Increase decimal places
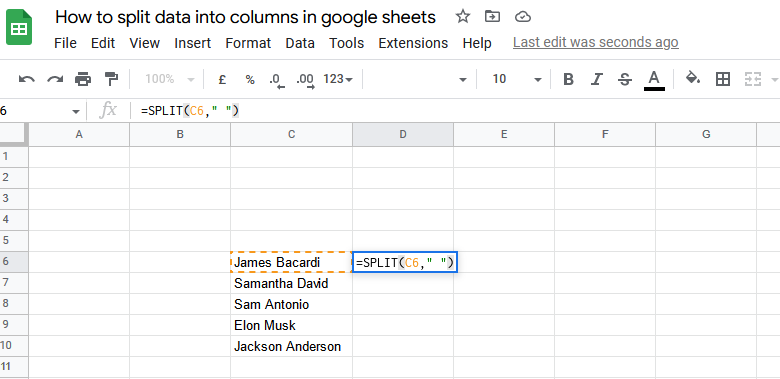Viewport: 780px width, 379px height. click(x=305, y=80)
